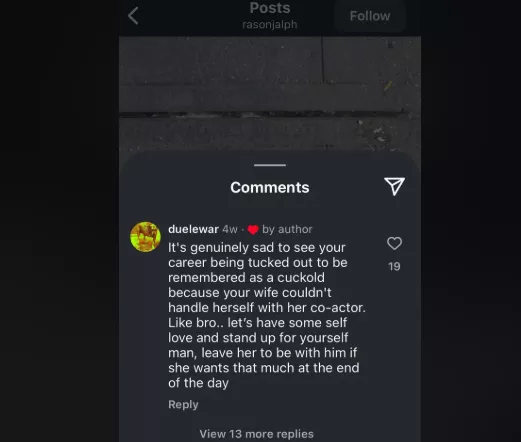Tap the "by author" label
Image resolution: width=521 pixels, height=442 pixels.
tap(287, 229)
